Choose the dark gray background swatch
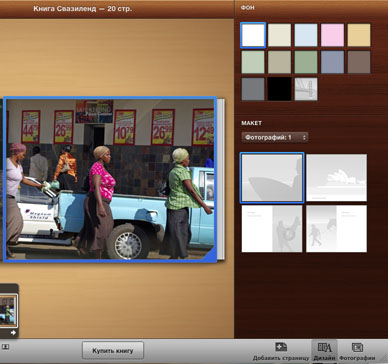The image size is (388, 364). (x=253, y=89)
